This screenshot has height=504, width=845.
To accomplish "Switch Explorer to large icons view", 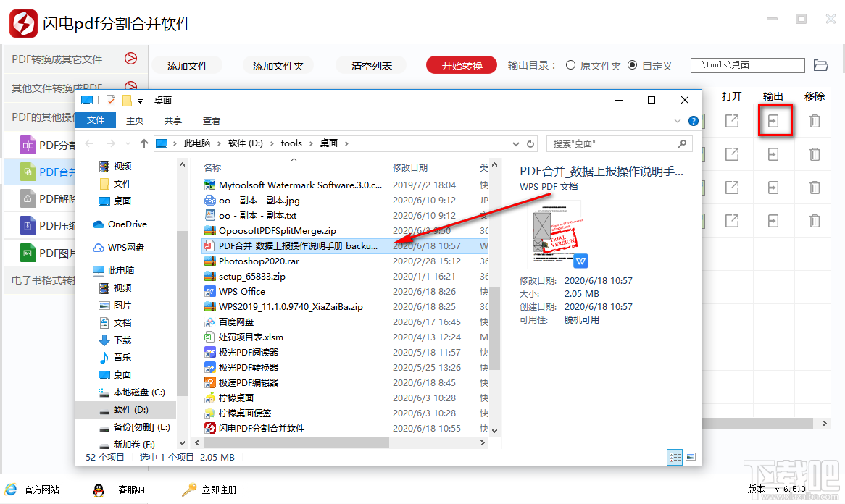I will 691,457.
